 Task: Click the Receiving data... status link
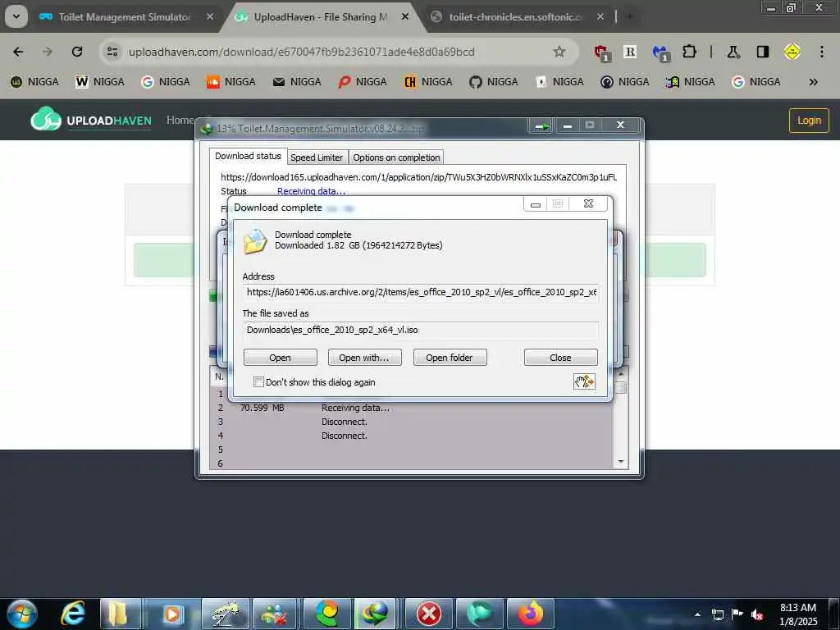[x=311, y=191]
